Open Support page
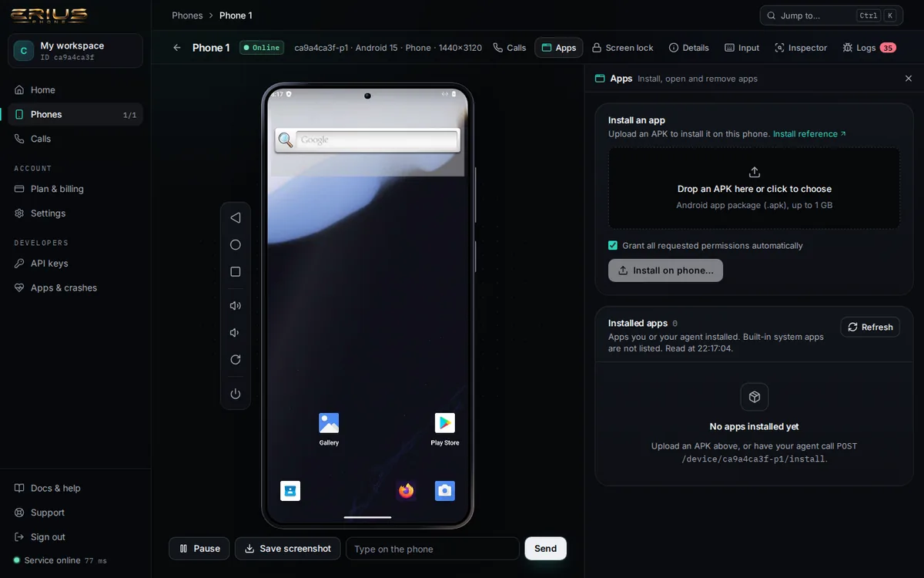924x578 pixels. pyautogui.click(x=75, y=513)
